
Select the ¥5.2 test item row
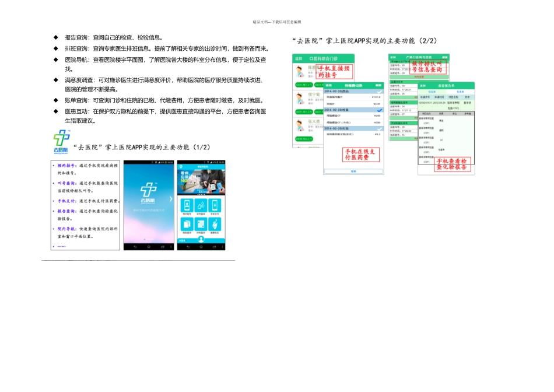tap(353, 134)
